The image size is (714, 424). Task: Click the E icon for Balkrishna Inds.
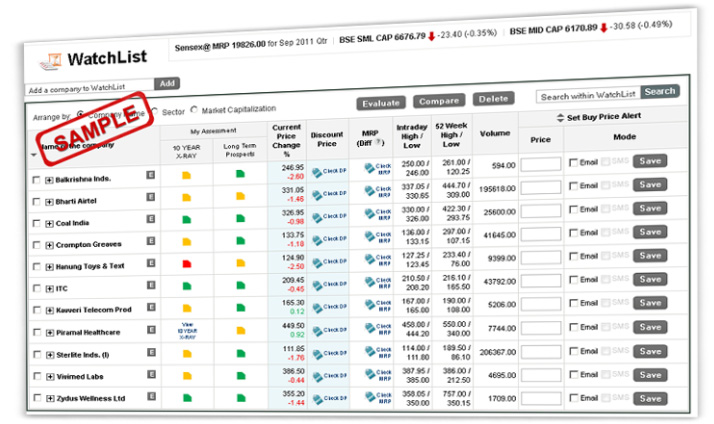point(151,175)
